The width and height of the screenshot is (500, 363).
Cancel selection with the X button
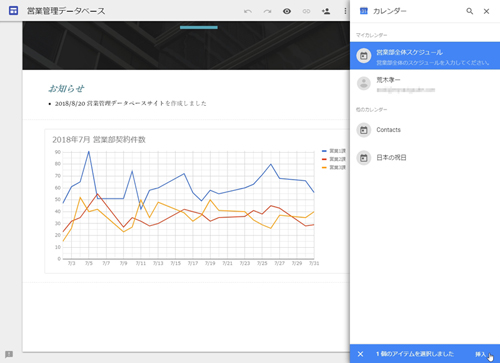[x=360, y=354]
